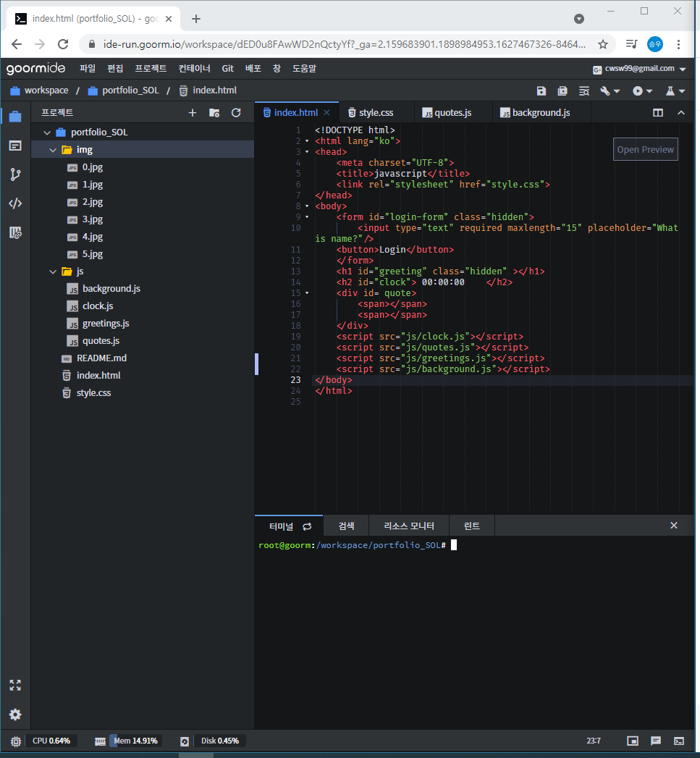Open the run play dropdown
The width and height of the screenshot is (700, 758).
coord(643,91)
